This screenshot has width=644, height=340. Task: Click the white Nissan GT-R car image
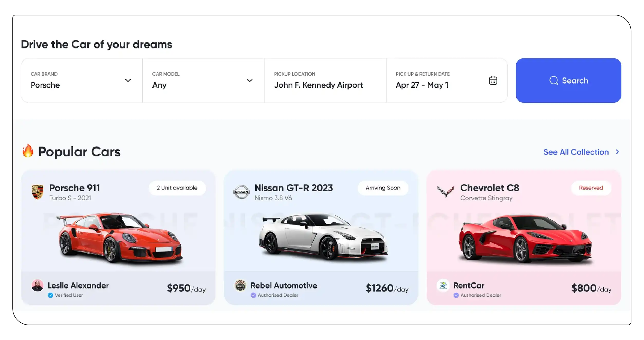click(323, 237)
